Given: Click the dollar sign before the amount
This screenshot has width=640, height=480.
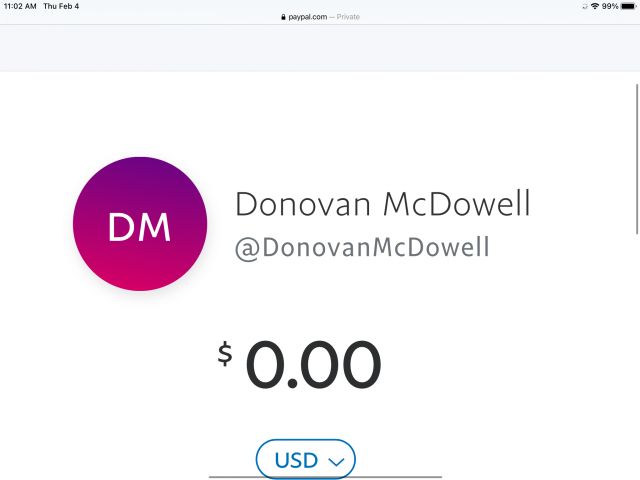Looking at the screenshot, I should [225, 353].
